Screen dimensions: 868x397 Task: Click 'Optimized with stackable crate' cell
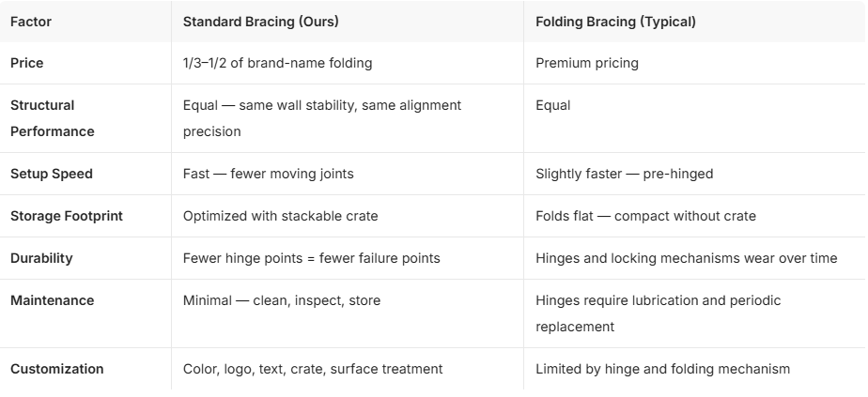[280, 216]
